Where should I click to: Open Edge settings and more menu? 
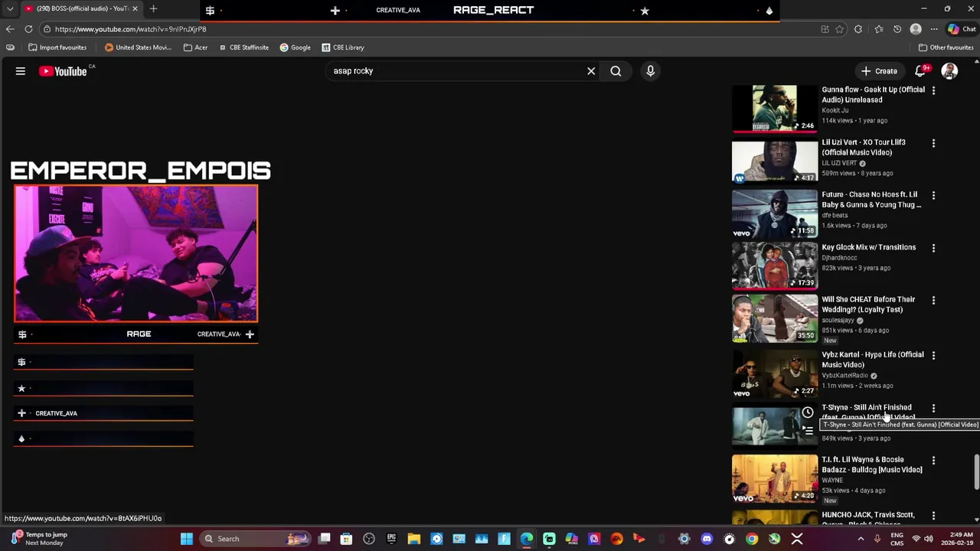934,29
